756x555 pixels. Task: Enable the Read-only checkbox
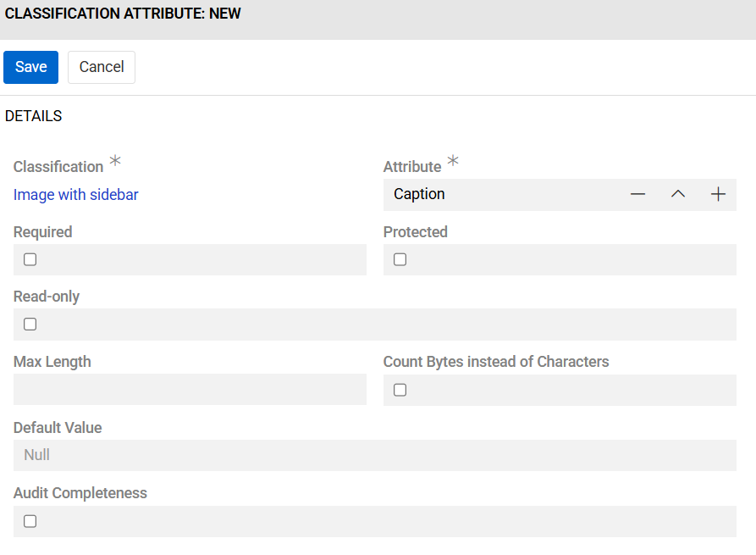30,325
